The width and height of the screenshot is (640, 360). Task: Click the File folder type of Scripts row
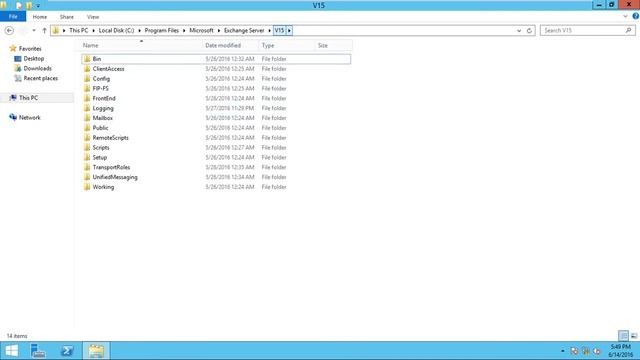(x=274, y=147)
